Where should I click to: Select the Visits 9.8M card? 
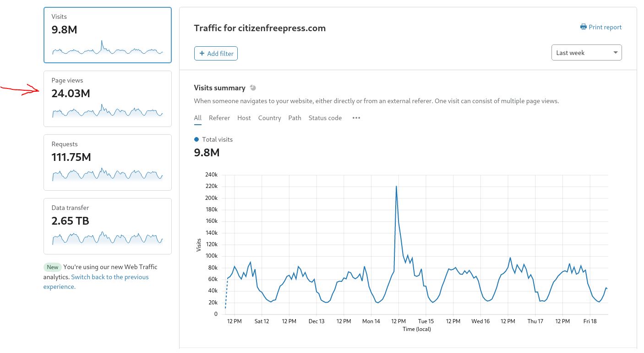point(108,35)
